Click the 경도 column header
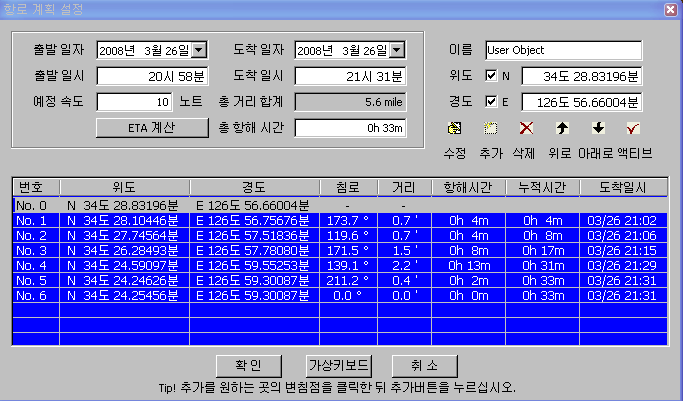 [x=255, y=187]
